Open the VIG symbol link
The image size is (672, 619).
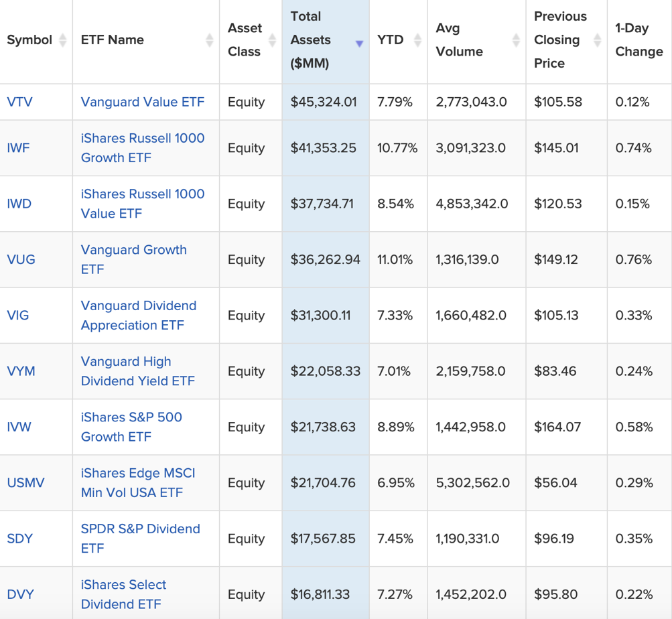tap(18, 315)
